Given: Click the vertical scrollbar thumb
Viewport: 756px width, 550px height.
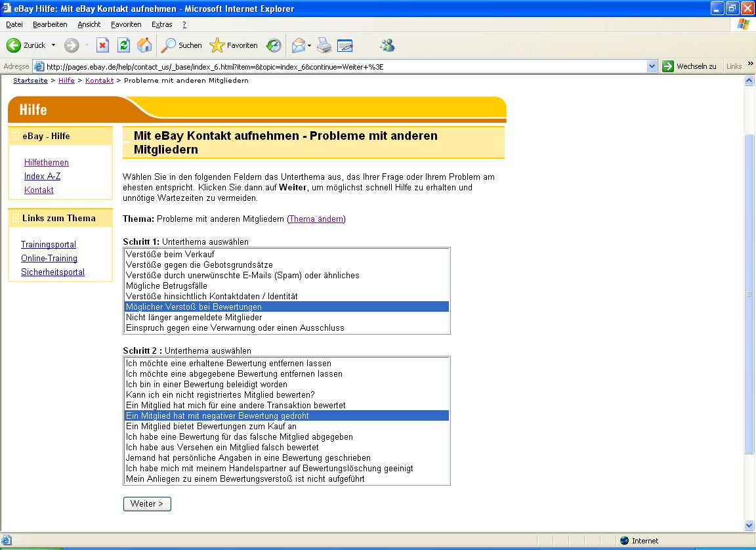Looking at the screenshot, I should pyautogui.click(x=749, y=293).
